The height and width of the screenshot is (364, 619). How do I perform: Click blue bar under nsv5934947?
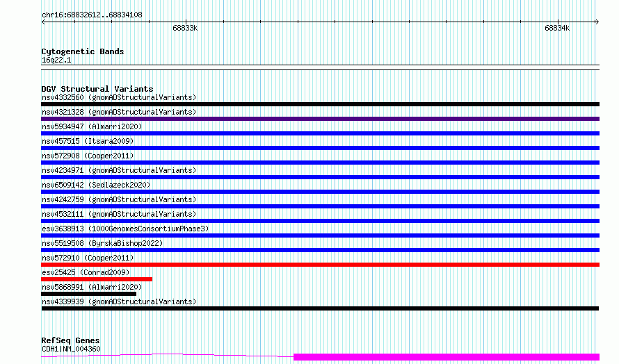pyautogui.click(x=320, y=133)
